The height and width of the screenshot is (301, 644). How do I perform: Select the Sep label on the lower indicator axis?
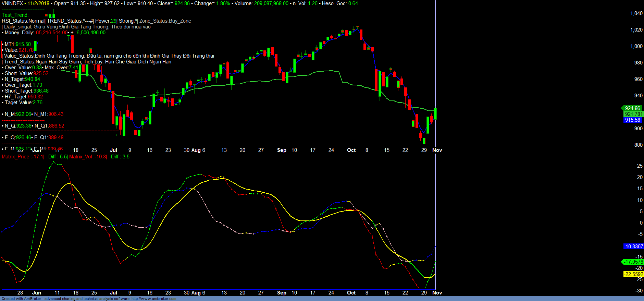282,293
